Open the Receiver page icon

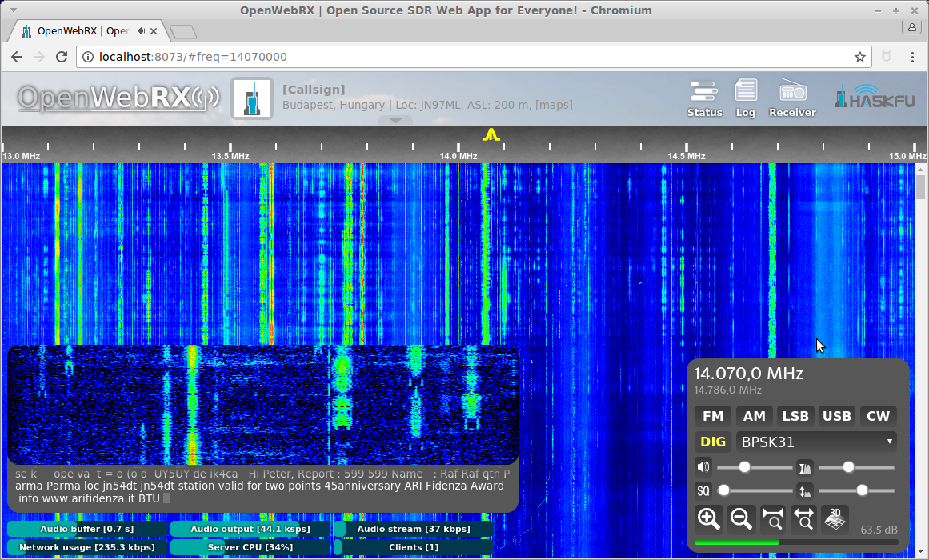click(x=791, y=98)
